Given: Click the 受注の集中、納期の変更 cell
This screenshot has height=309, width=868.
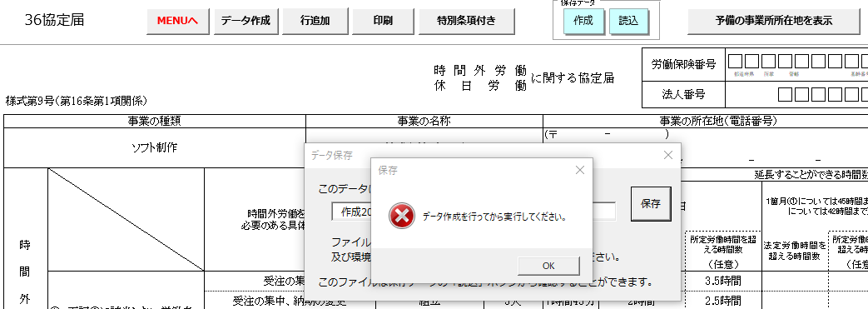Looking at the screenshot, I should [x=289, y=302].
